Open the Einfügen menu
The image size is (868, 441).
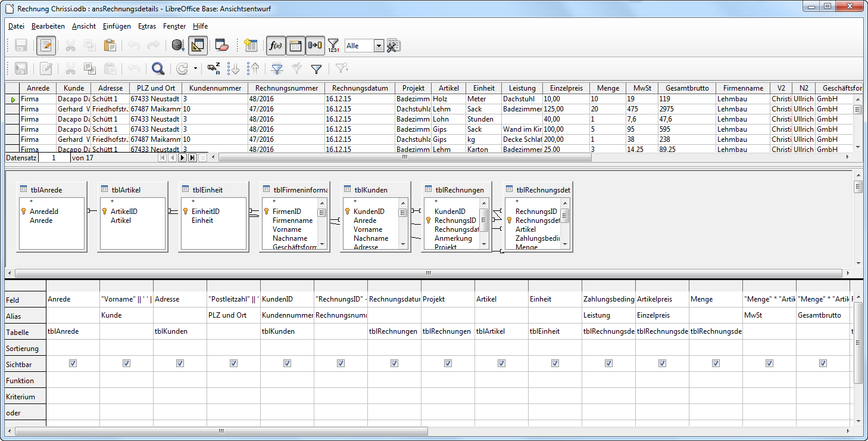pos(116,26)
